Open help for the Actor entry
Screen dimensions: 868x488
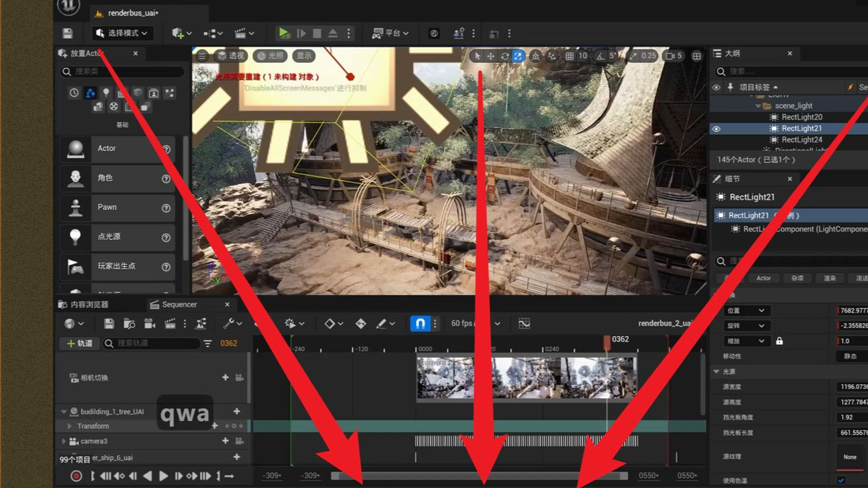(x=166, y=149)
